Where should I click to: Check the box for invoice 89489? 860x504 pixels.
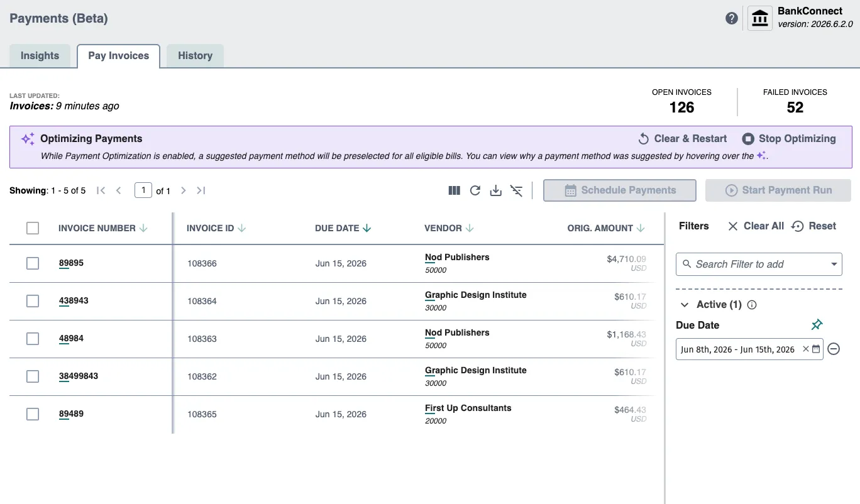[33, 414]
